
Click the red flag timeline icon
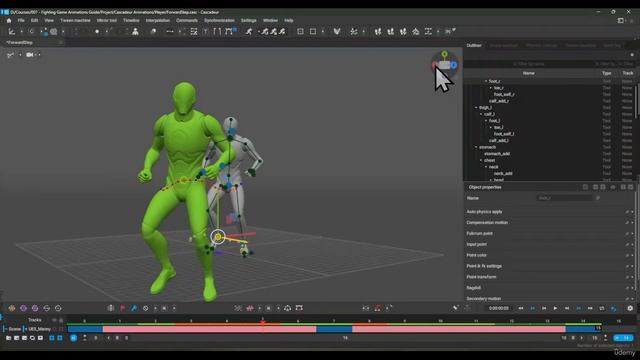click(x=122, y=308)
